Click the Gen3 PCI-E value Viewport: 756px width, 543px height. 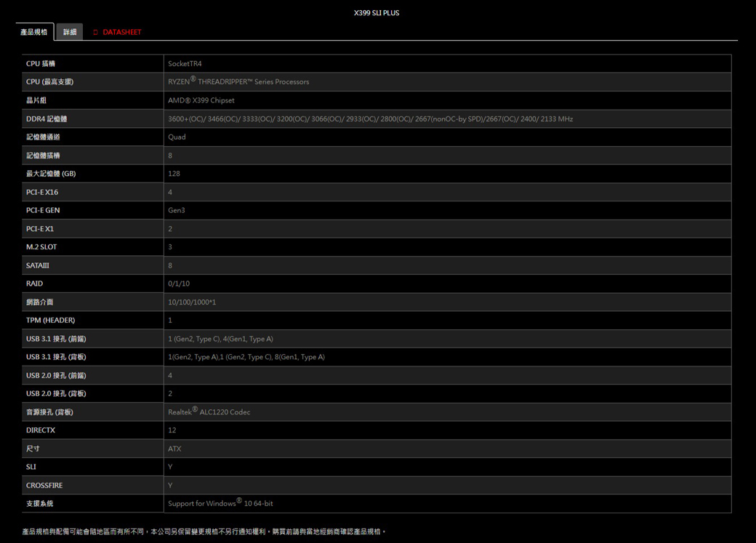[177, 210]
